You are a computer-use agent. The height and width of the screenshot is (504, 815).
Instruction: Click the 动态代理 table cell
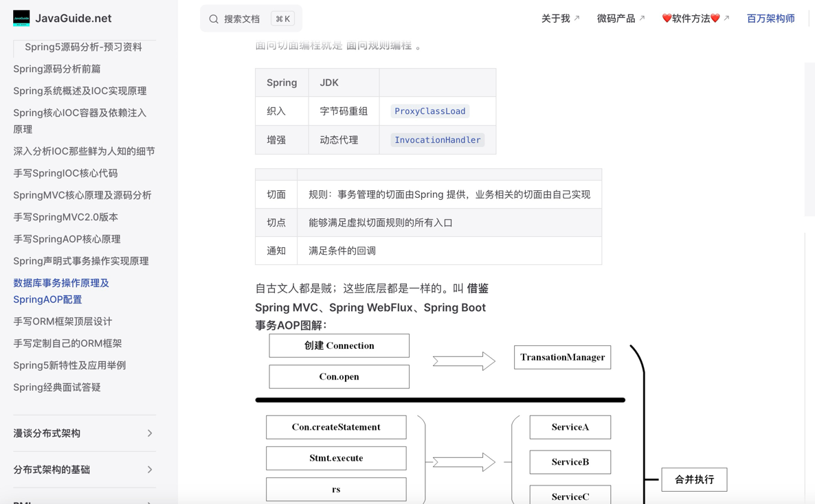pyautogui.click(x=344, y=140)
